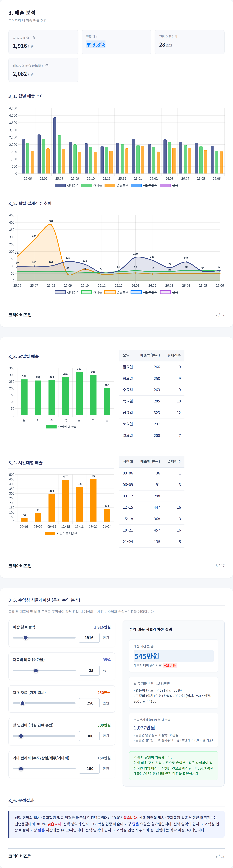Viewport: 233px width, 868px height.
Task: Click the 12~15 bar labeled 447
Action: click(66, 501)
